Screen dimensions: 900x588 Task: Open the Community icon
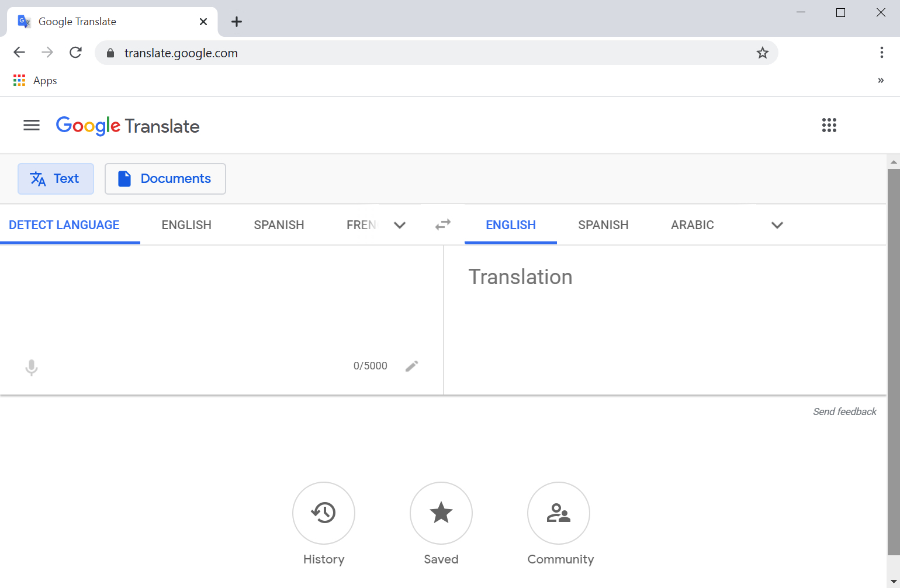(x=559, y=513)
